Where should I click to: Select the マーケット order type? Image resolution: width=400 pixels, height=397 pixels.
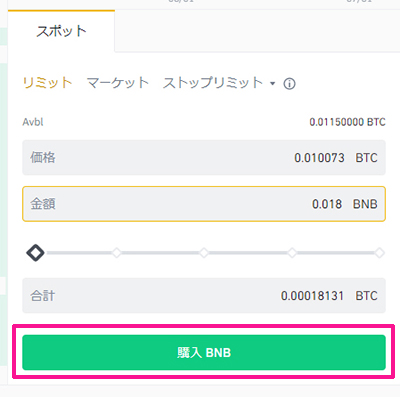coord(117,83)
